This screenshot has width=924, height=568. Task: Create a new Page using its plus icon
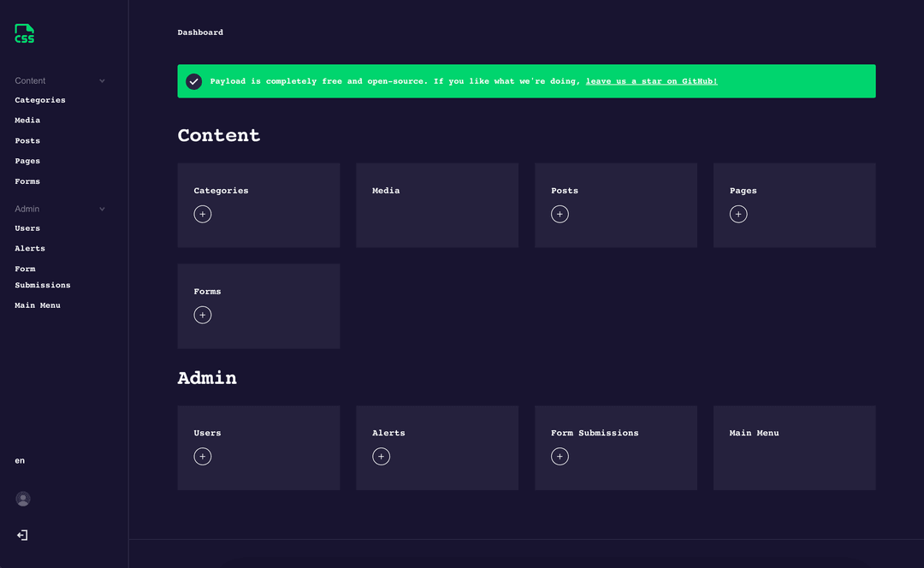coord(738,214)
